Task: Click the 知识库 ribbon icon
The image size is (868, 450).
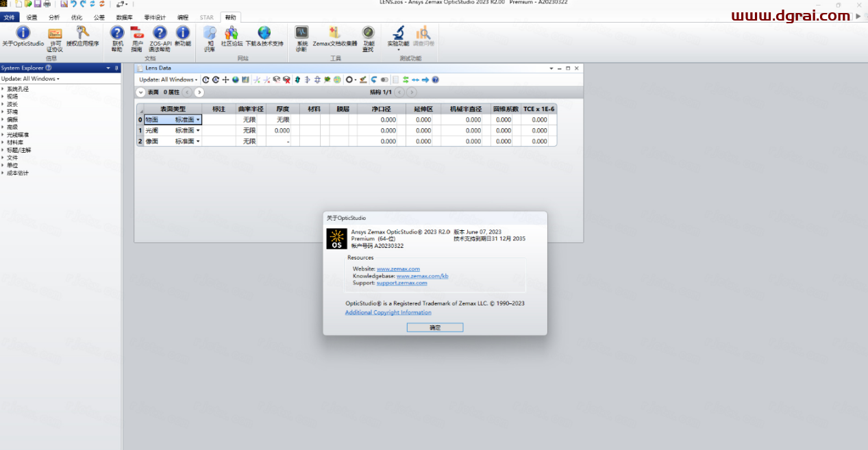Action: click(x=210, y=34)
